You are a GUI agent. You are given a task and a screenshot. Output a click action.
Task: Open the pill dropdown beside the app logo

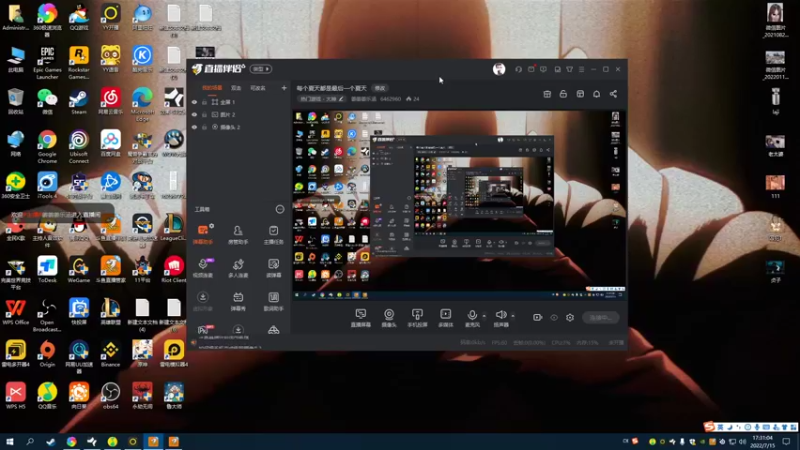pos(261,69)
